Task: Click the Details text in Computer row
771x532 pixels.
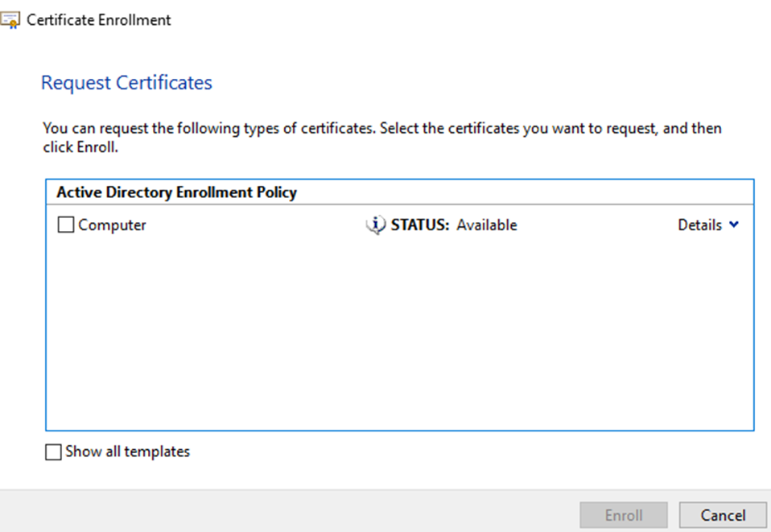Action: tap(699, 225)
